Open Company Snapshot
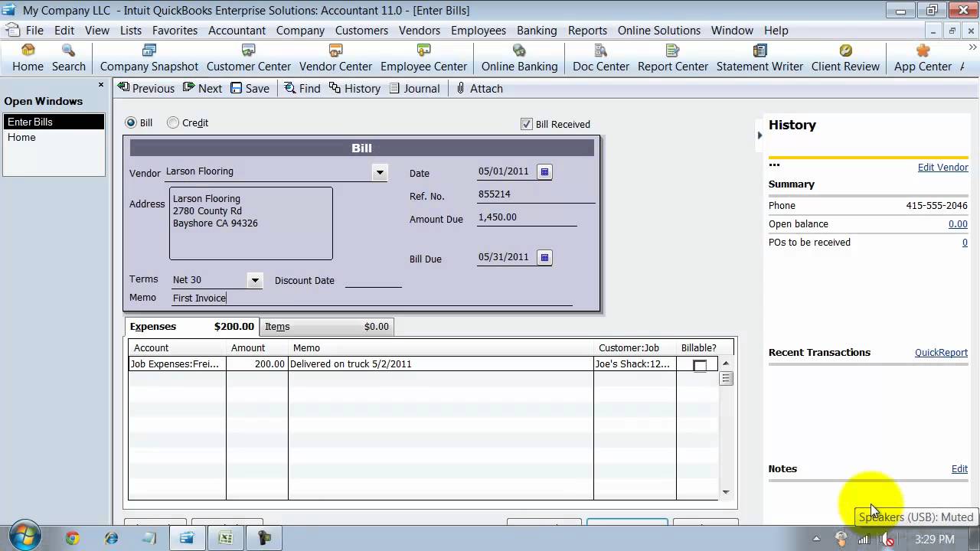 (149, 59)
